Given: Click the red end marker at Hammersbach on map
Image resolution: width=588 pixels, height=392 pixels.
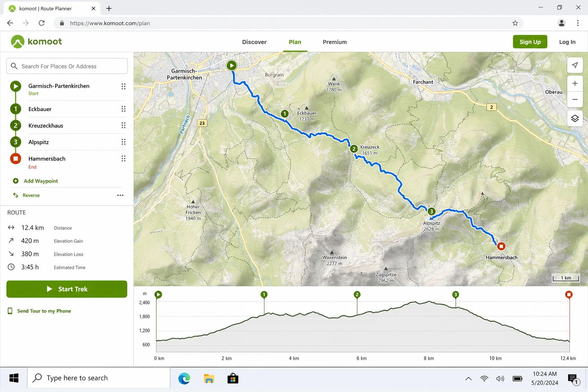Looking at the screenshot, I should (x=501, y=246).
